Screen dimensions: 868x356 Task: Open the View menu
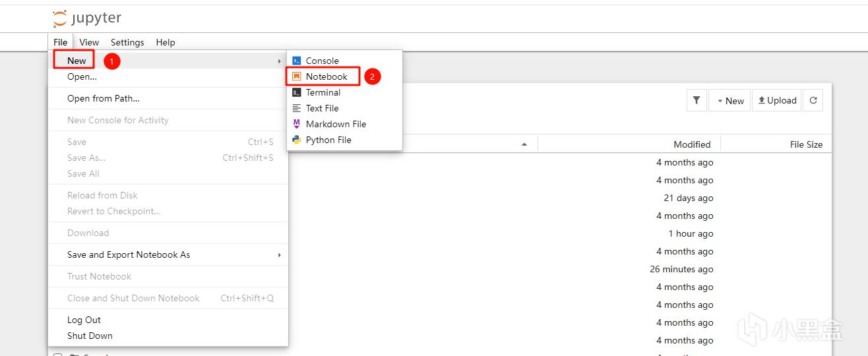(89, 42)
